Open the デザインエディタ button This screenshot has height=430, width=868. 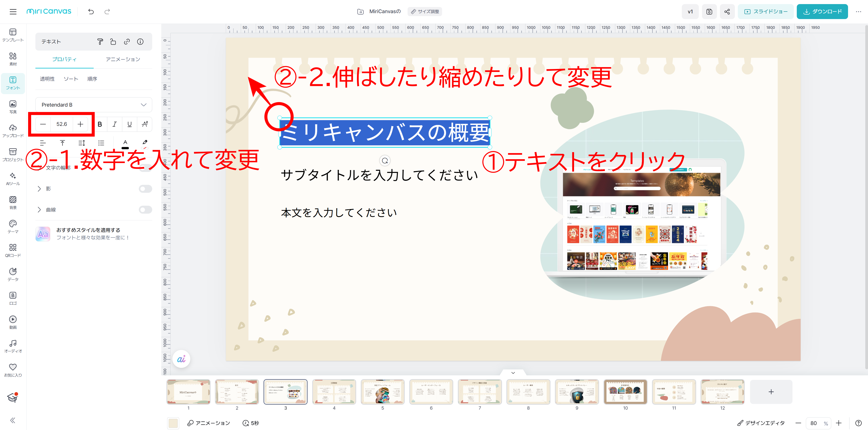pos(761,423)
